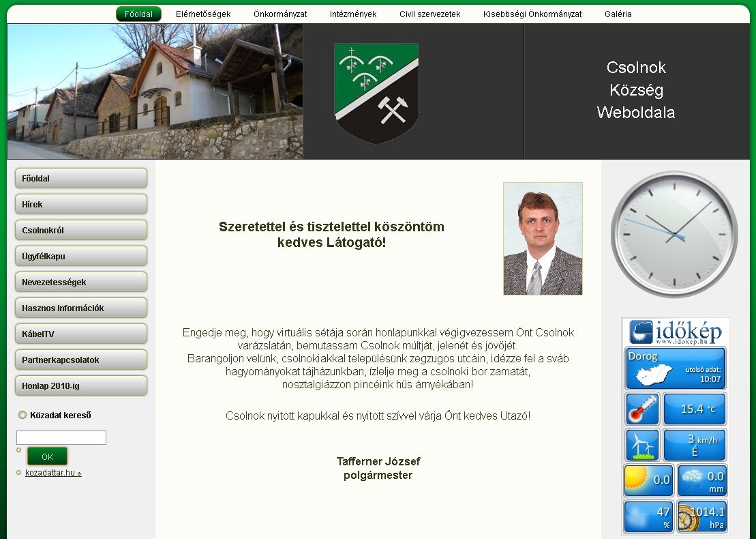The width and height of the screenshot is (756, 539).
Task: Open the KábelTV sidebar button
Action: tap(81, 334)
